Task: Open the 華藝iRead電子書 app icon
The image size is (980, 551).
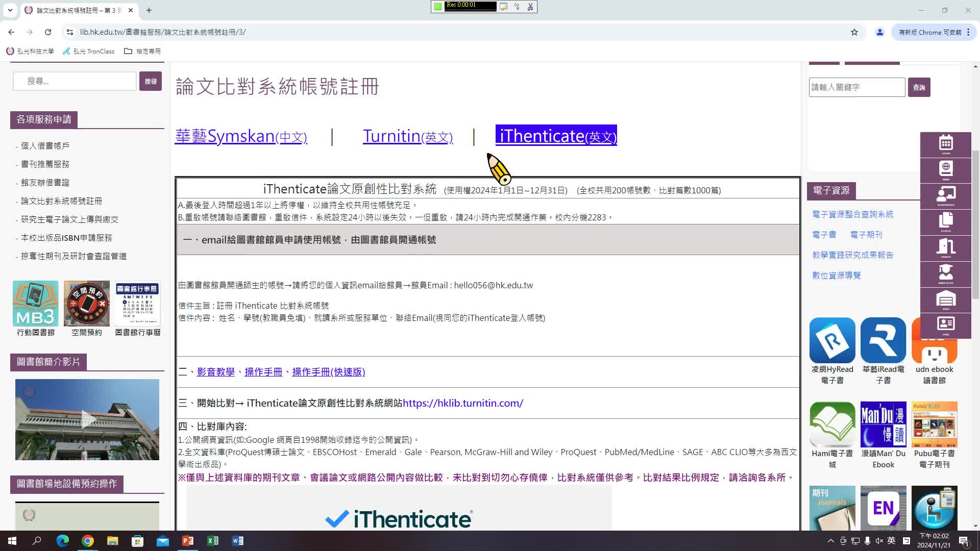Action: [883, 340]
